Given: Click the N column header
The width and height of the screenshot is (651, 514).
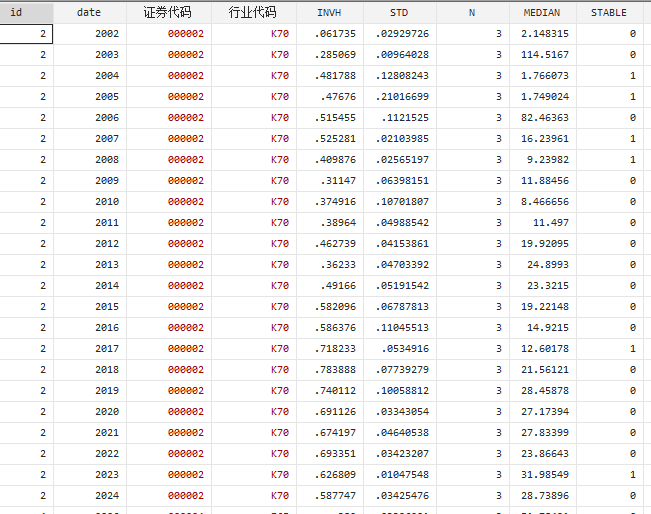Looking at the screenshot, I should 471,13.
